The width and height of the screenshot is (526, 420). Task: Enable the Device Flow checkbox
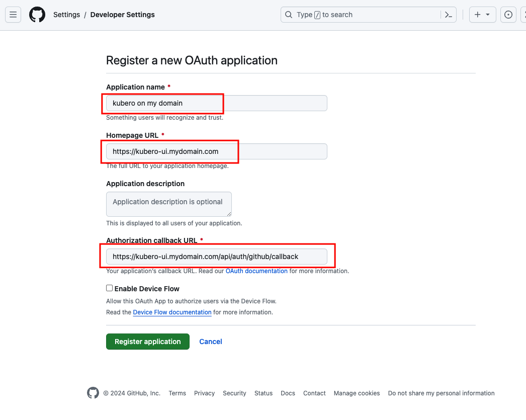(109, 288)
